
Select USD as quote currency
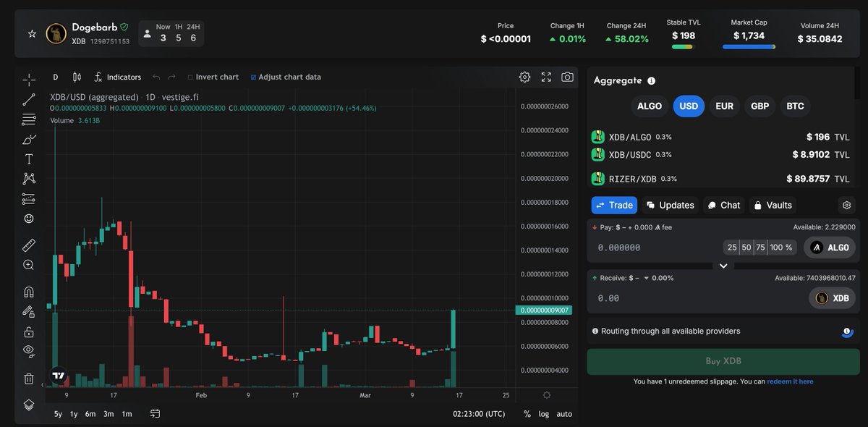click(x=689, y=106)
